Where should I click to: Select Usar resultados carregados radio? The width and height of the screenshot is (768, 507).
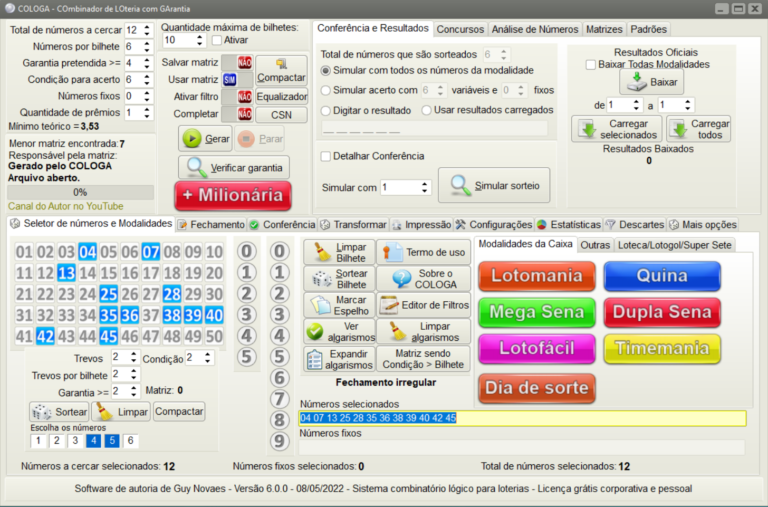[427, 111]
